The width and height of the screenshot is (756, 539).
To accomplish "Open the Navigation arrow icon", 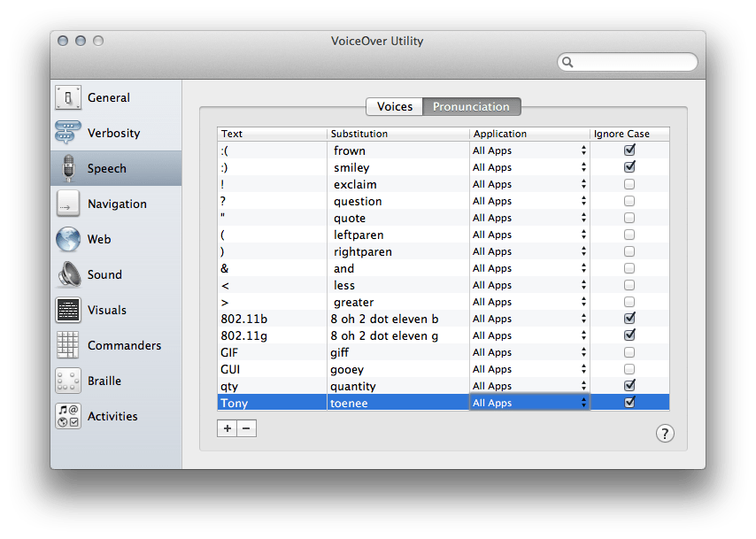I will tap(68, 204).
